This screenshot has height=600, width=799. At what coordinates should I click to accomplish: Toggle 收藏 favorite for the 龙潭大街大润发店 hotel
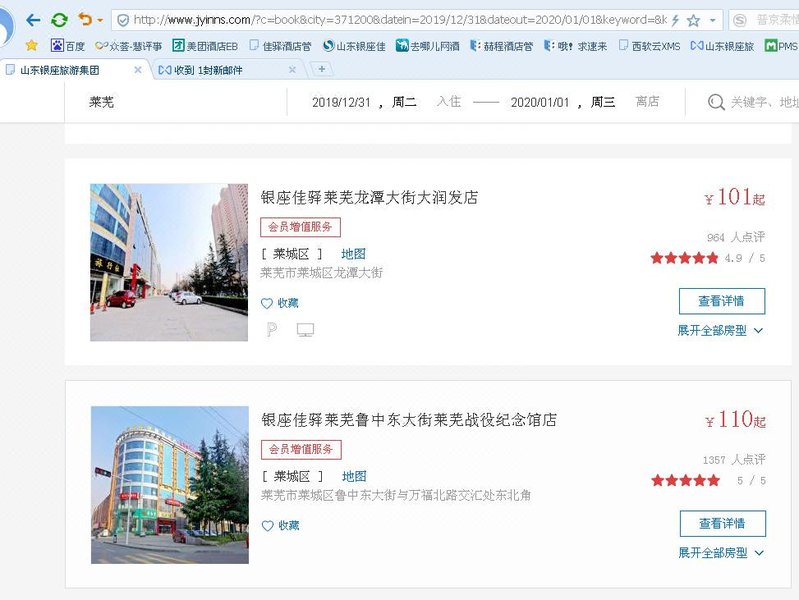280,303
